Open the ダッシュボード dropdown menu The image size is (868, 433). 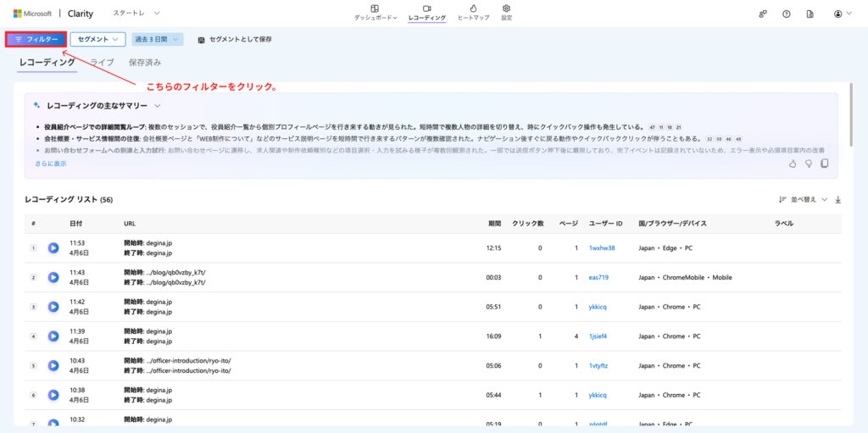point(375,13)
